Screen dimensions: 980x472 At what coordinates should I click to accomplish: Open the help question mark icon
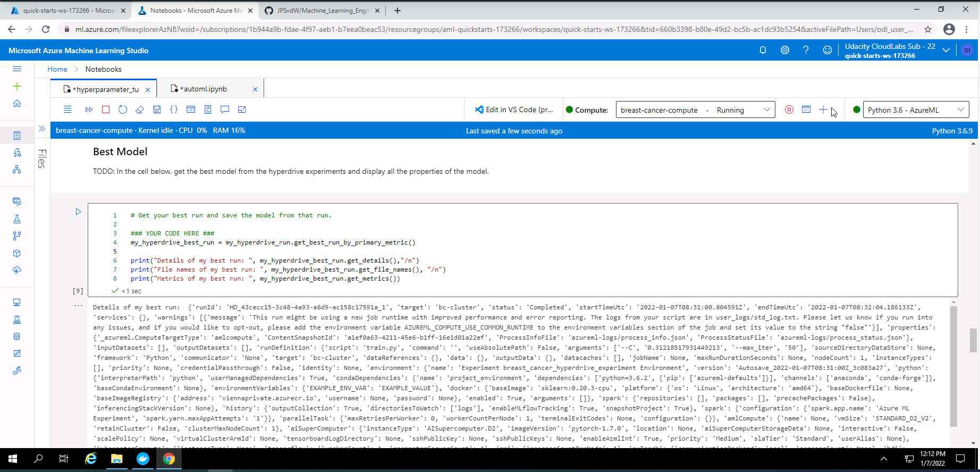[806, 50]
